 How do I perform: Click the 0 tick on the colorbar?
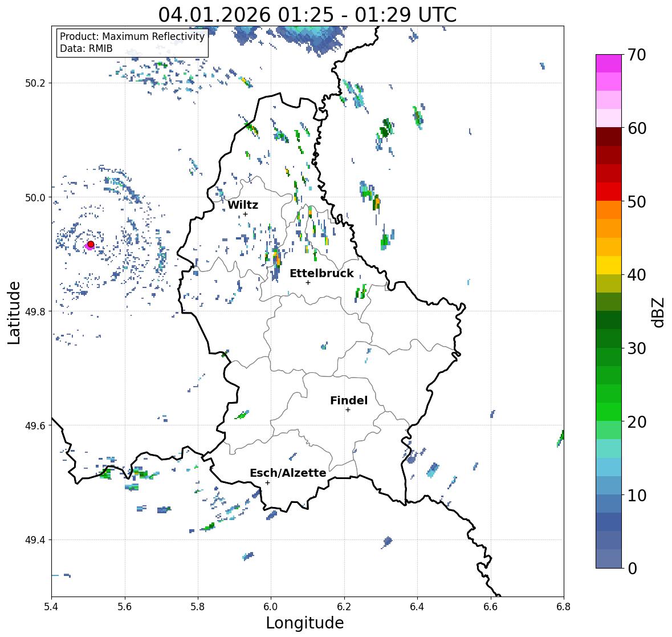(x=632, y=569)
